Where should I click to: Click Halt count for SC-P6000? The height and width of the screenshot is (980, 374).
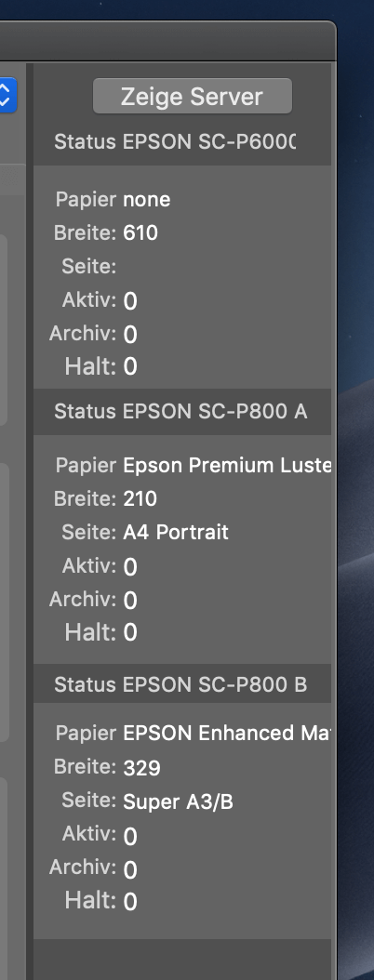pos(130,366)
